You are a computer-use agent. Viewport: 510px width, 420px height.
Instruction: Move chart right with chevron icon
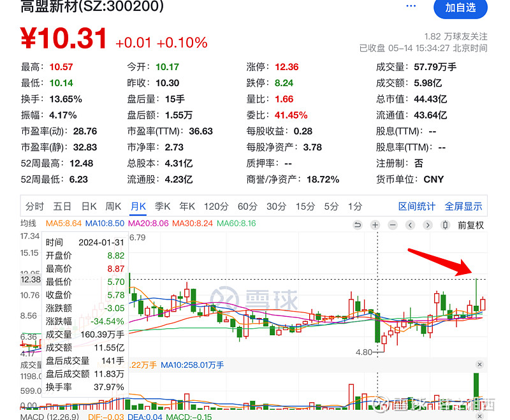click(x=428, y=225)
